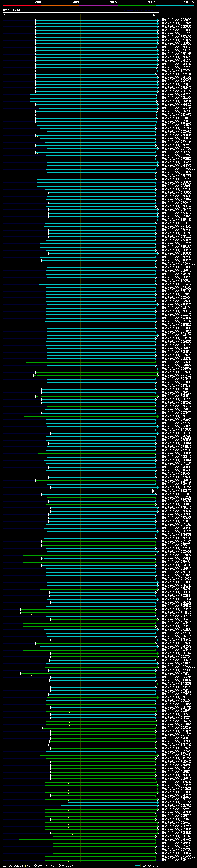
Task: Select UniRef100_B8A2R3 label
Action: (176, 399)
